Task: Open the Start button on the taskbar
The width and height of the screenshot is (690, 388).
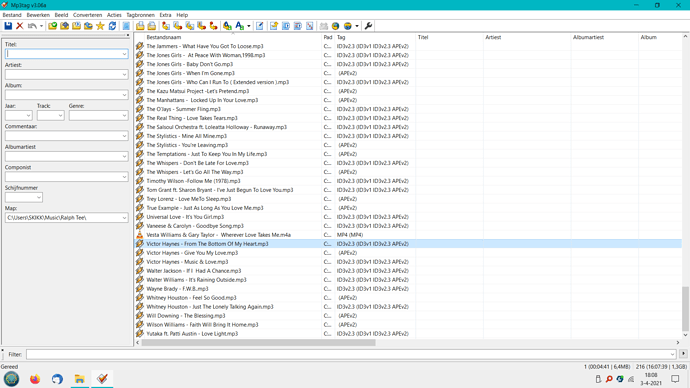Action: pos(11,379)
